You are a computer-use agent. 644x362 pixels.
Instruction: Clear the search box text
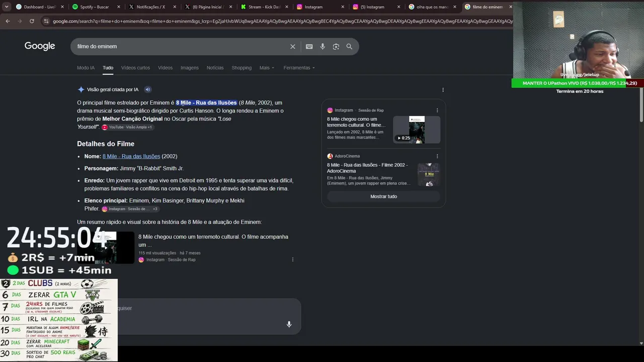(293, 47)
